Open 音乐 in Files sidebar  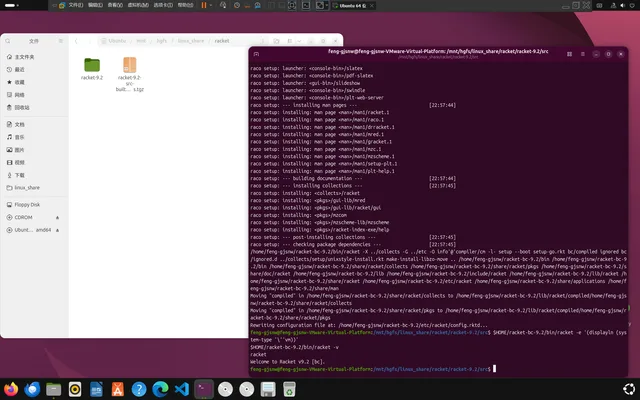point(34,137)
